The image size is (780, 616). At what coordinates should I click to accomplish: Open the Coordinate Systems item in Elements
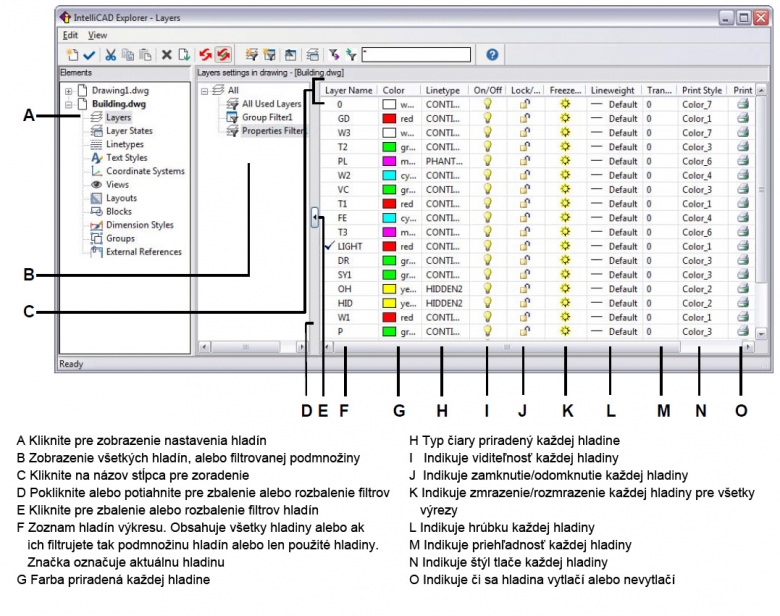coord(145,171)
